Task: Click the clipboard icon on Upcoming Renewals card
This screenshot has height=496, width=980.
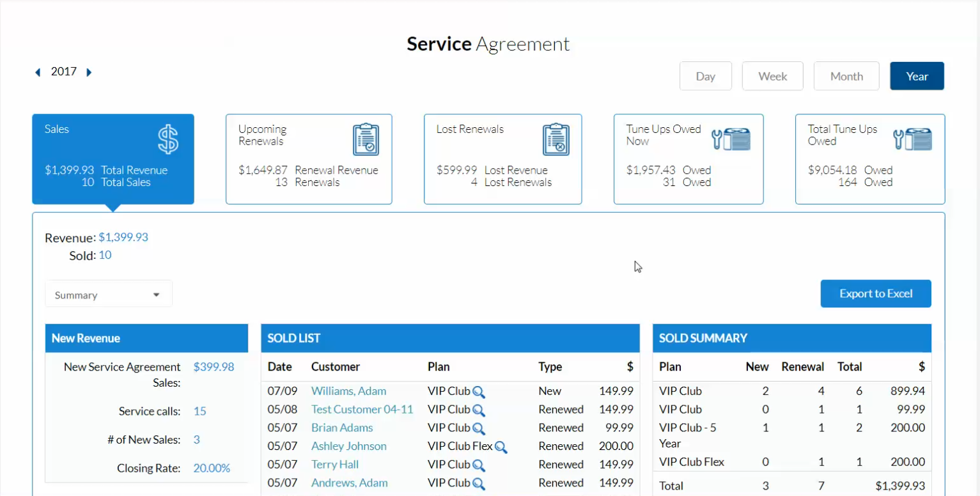Action: coord(366,139)
